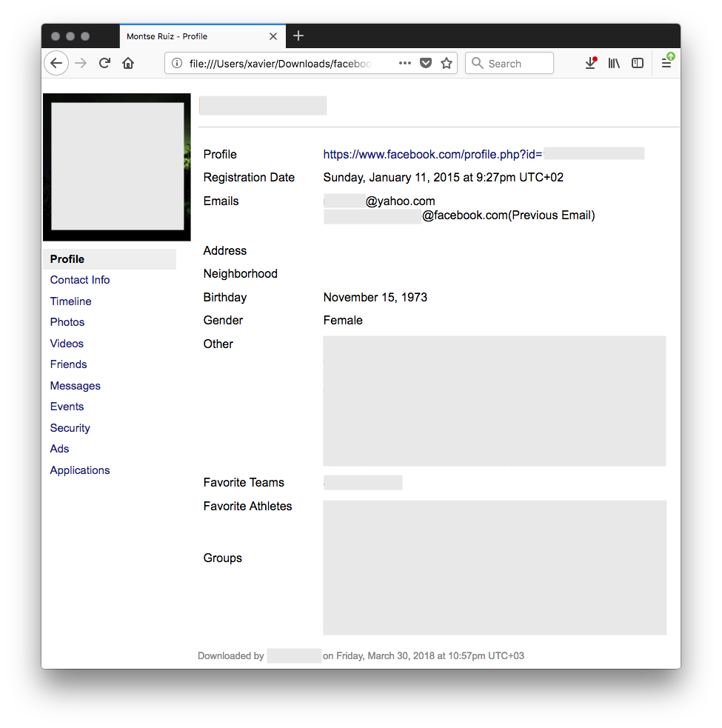
Task: Bookmark this page with the star
Action: [x=447, y=63]
